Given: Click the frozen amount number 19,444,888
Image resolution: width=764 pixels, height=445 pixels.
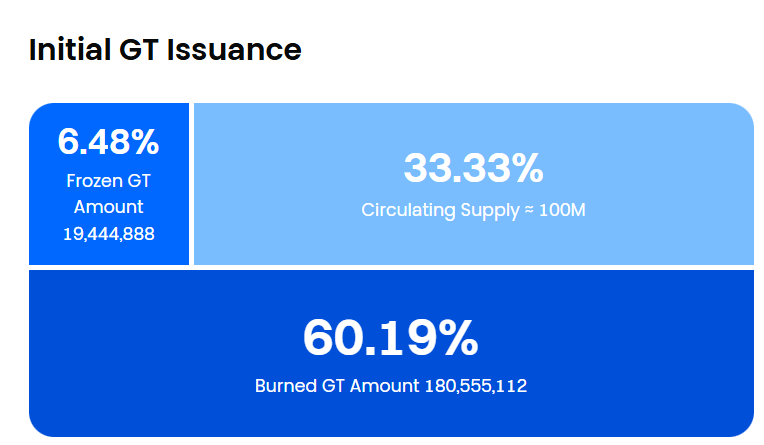Looking at the screenshot, I should coord(108,233).
